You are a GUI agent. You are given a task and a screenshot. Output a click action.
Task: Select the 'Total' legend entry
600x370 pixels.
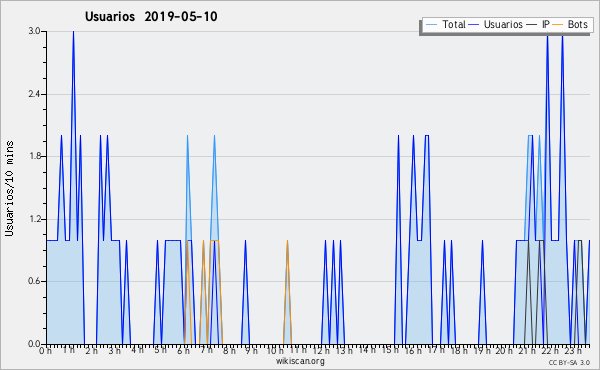tap(453, 25)
